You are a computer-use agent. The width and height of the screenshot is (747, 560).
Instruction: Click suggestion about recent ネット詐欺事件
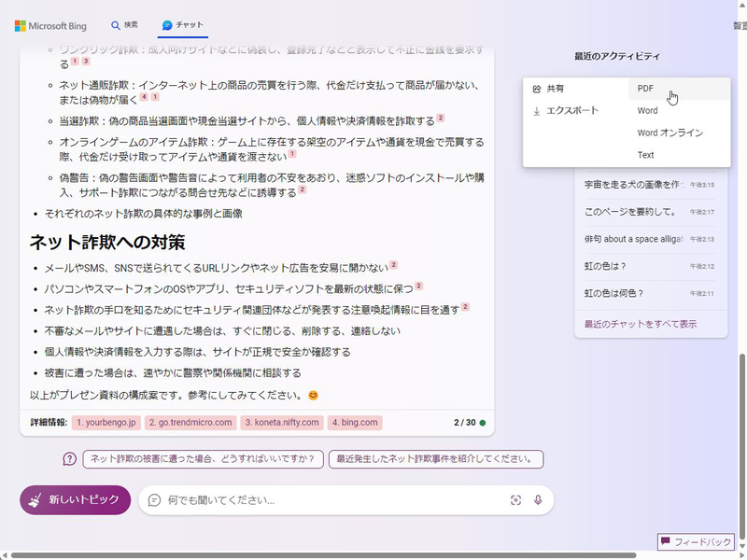[435, 459]
